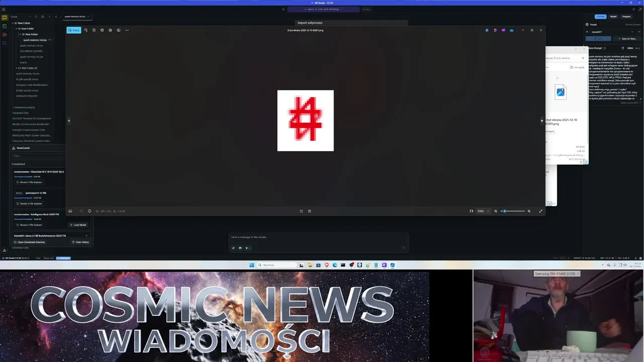Switch to the Context tab

tap(600, 17)
